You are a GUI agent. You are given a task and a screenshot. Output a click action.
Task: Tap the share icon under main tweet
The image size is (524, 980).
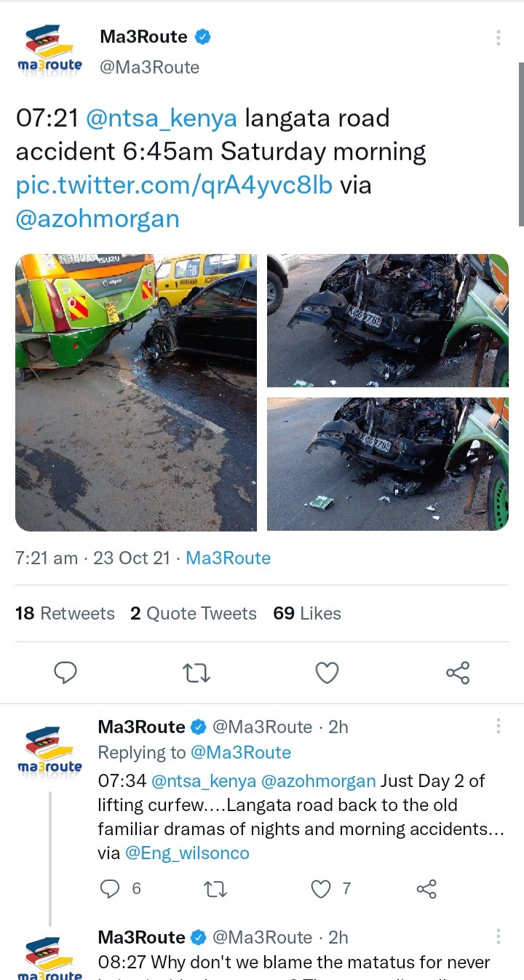point(458,673)
